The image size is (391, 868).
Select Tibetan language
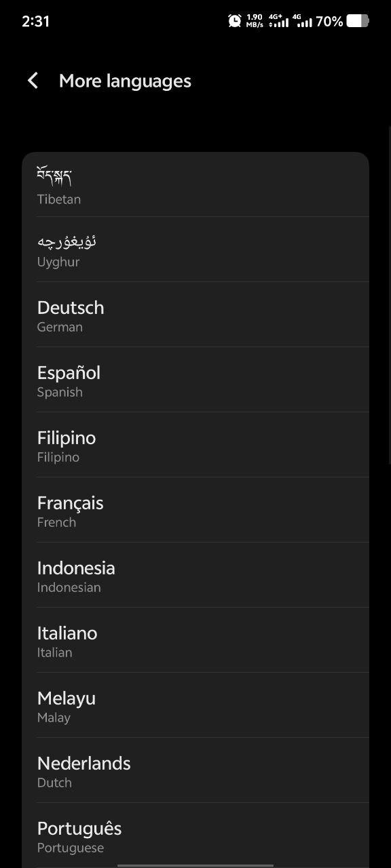click(195, 184)
